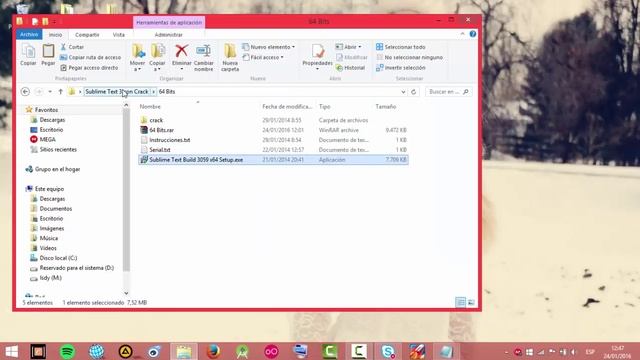Switch to the Inicio tab
Image resolution: width=640 pixels, height=360 pixels.
click(x=56, y=35)
